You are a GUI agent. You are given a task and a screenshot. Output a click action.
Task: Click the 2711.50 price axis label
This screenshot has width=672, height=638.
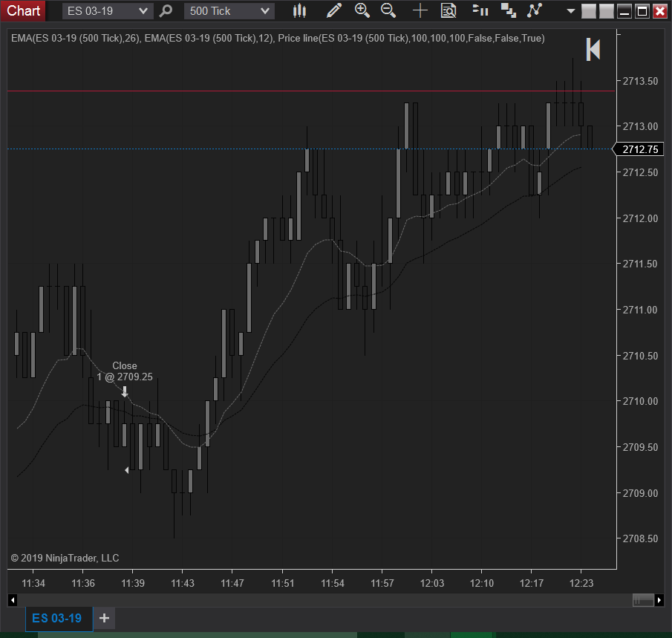pos(640,264)
